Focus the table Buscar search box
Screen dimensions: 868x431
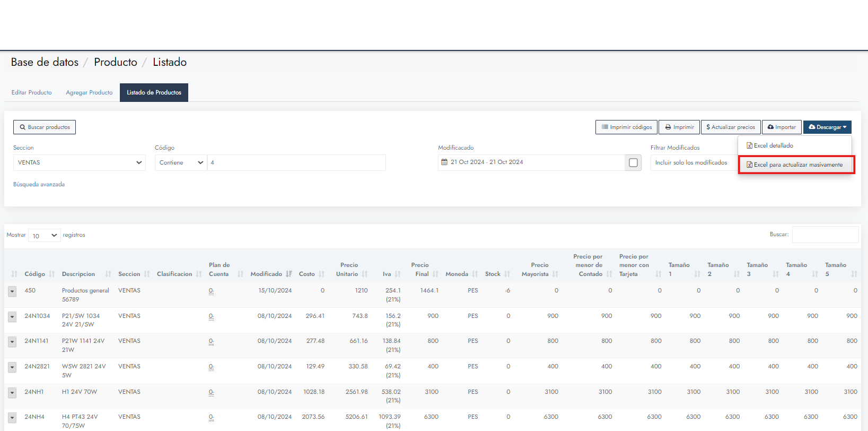click(825, 235)
